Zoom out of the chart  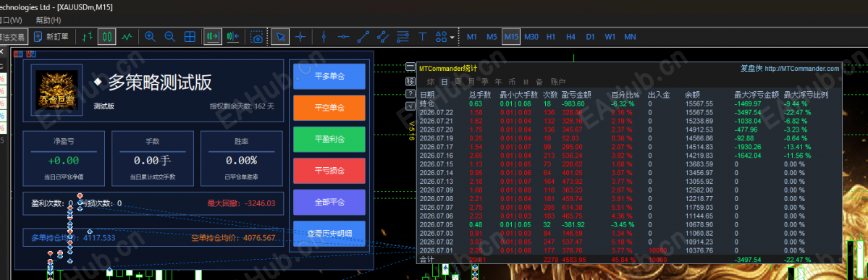169,37
